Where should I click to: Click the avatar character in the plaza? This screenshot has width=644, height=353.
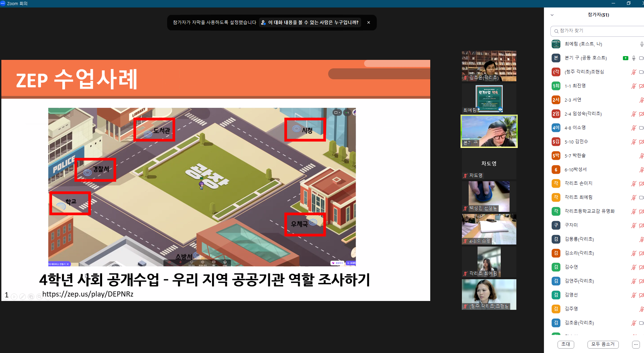pyautogui.click(x=202, y=185)
